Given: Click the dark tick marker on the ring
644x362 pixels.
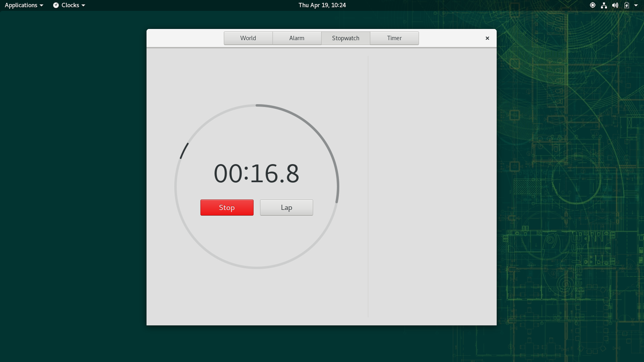Looking at the screenshot, I should tap(184, 151).
